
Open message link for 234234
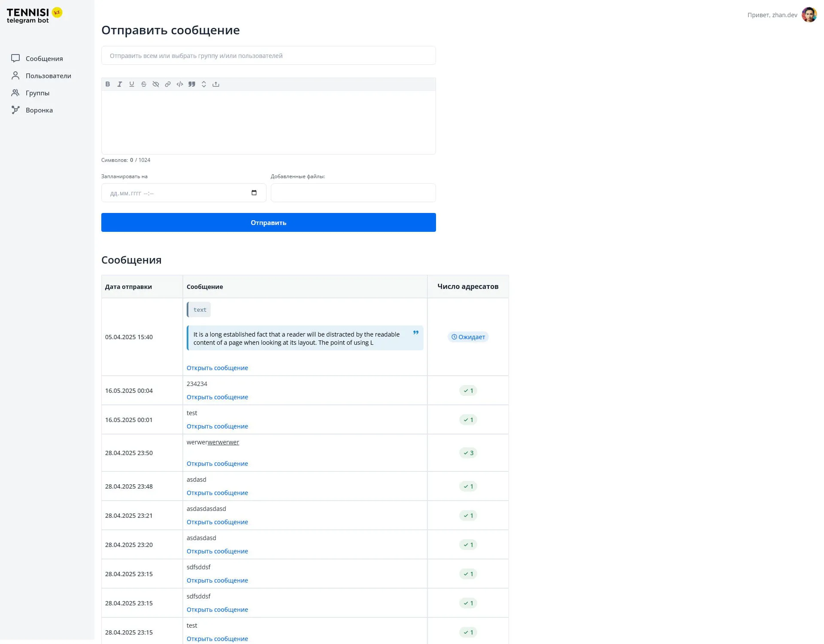pos(217,397)
